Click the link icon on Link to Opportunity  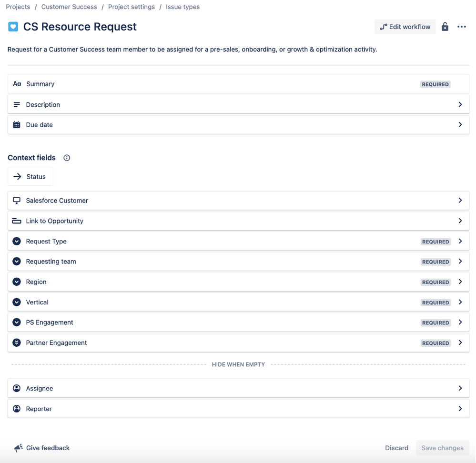17,221
